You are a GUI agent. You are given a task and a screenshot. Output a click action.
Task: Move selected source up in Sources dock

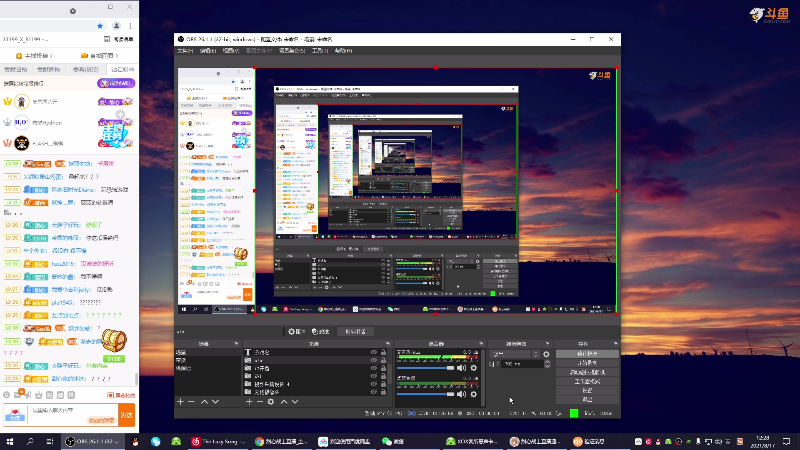(x=284, y=402)
